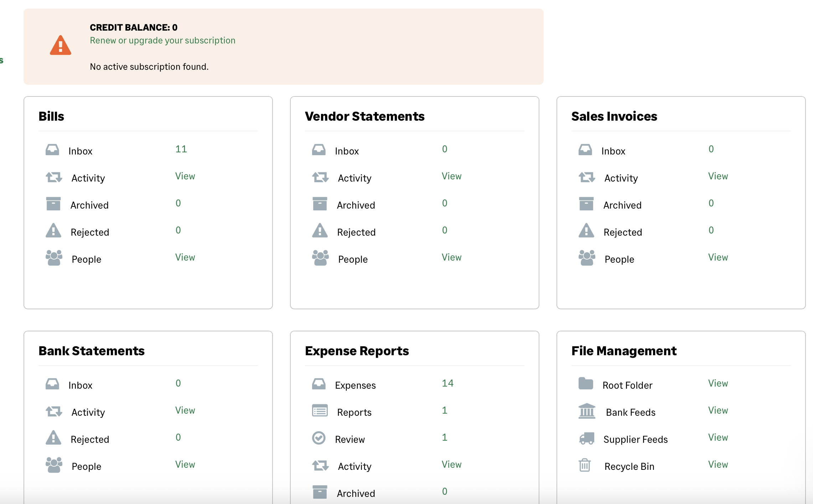
Task: Click the Vendor Statements Archived label
Action: (x=356, y=205)
